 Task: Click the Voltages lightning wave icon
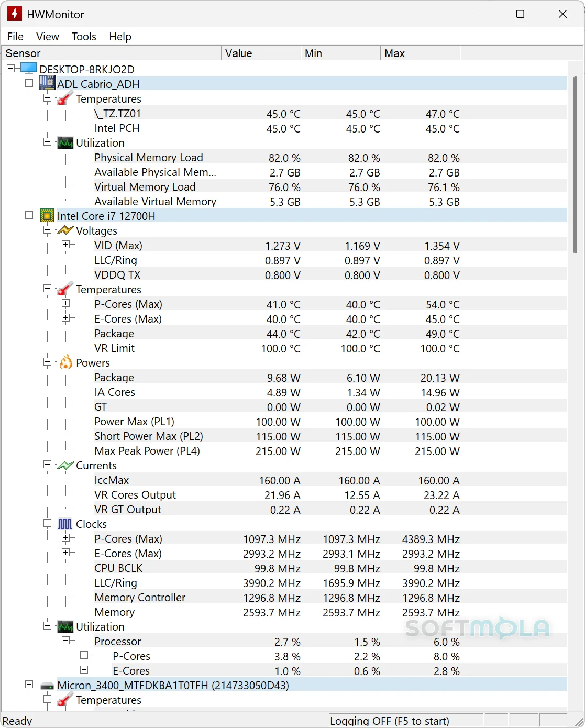coord(65,230)
